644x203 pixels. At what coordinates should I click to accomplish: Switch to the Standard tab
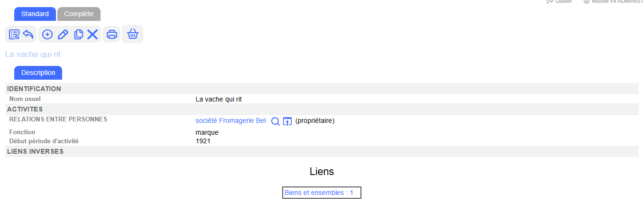coord(35,14)
